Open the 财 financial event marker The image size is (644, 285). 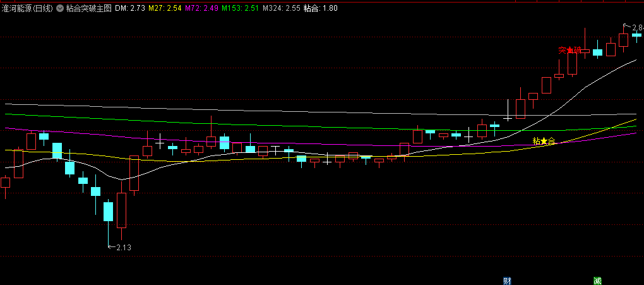pyautogui.click(x=507, y=281)
